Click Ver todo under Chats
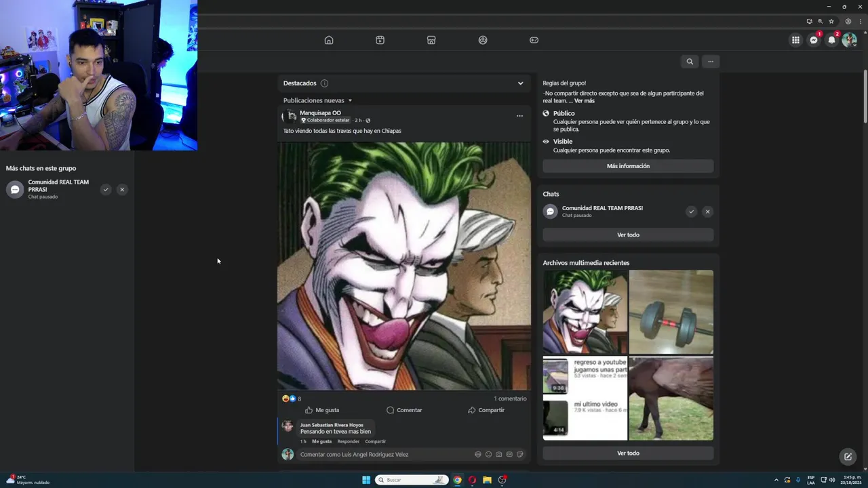 pos(628,235)
